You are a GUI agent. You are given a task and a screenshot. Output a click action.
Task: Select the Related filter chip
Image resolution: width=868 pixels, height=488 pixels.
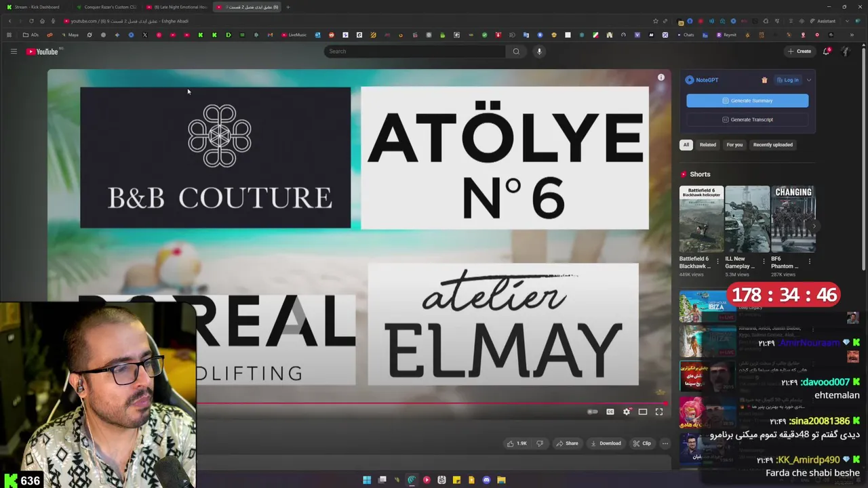click(x=708, y=144)
